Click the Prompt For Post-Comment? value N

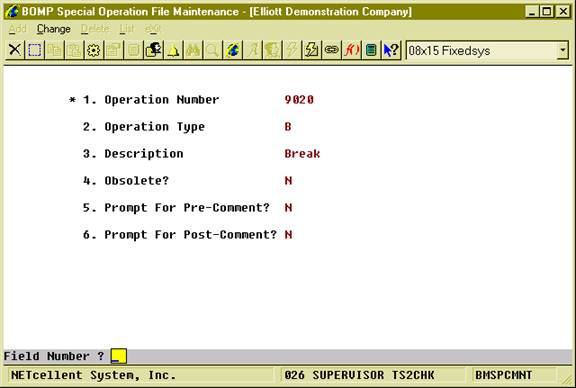click(x=288, y=235)
